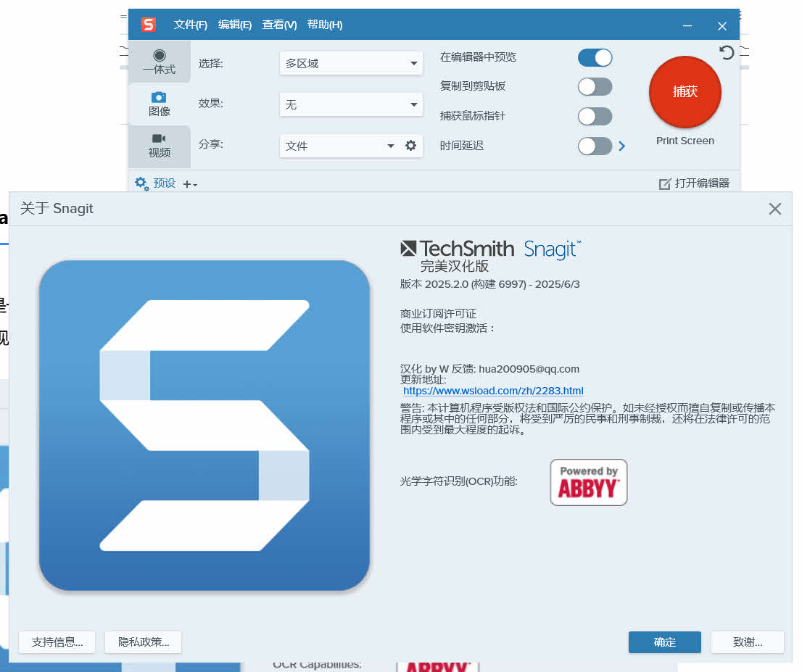Select the 一体式 all-in-one capture tab
Viewport: 802px width, 672px height.
(160, 62)
